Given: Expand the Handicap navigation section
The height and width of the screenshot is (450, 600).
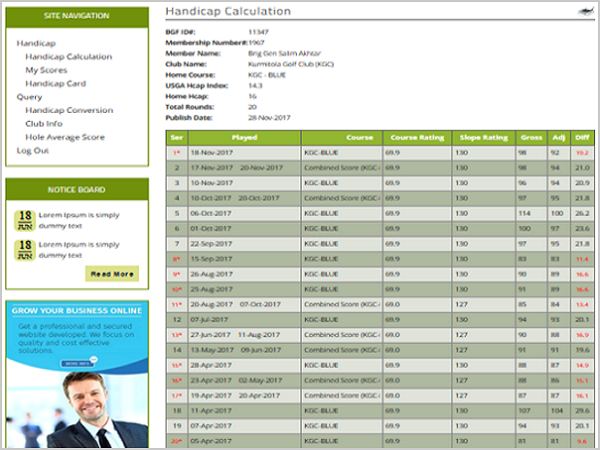Looking at the screenshot, I should (x=36, y=44).
